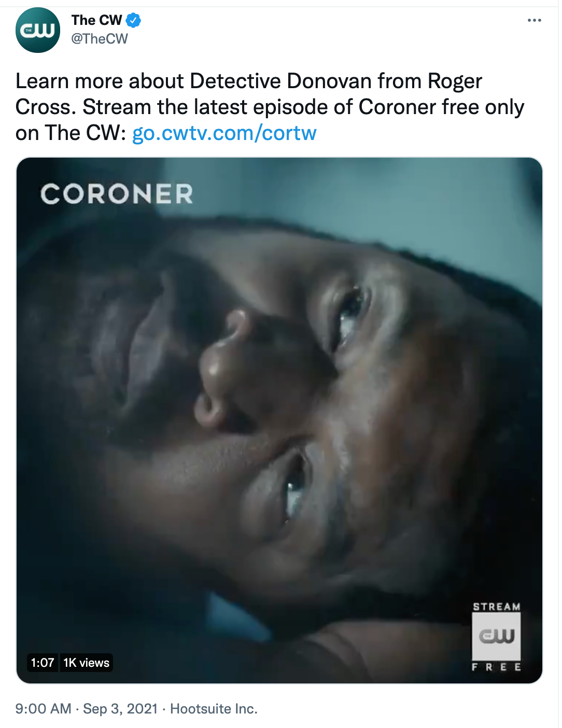This screenshot has width=562, height=728.
Task: Click the STREAM text above CW logo
Action: 497,607
